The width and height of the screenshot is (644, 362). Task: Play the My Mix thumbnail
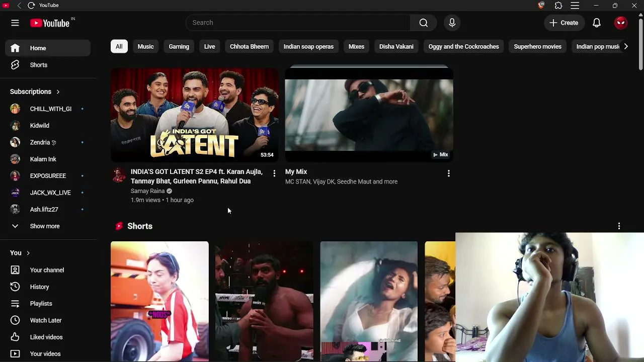point(369,115)
